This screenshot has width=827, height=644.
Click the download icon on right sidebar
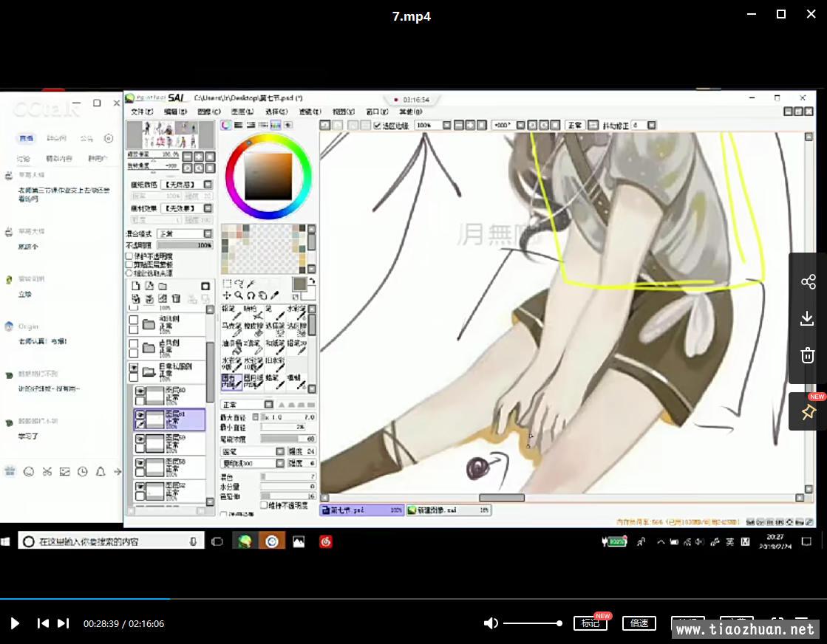click(x=807, y=318)
